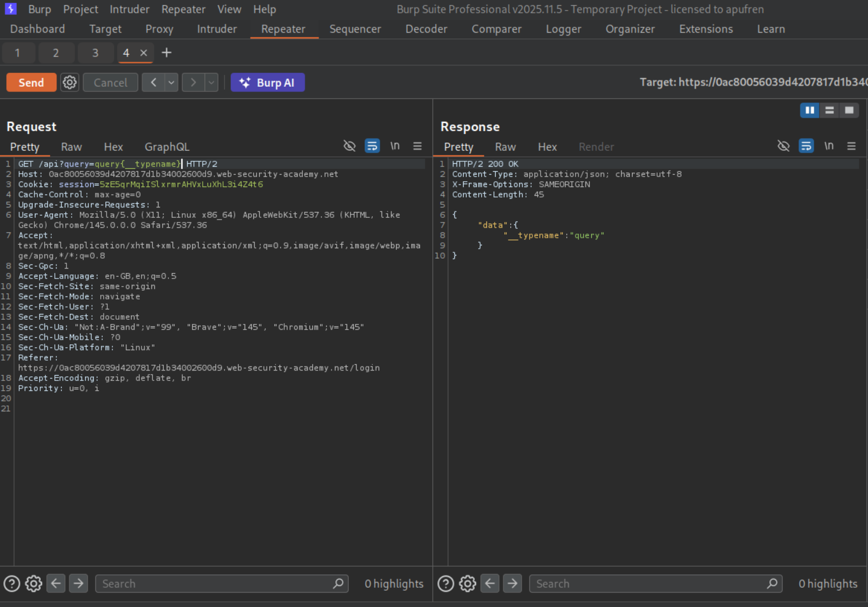Launch the Burp AI button
Image resolution: width=868 pixels, height=607 pixels.
click(267, 83)
